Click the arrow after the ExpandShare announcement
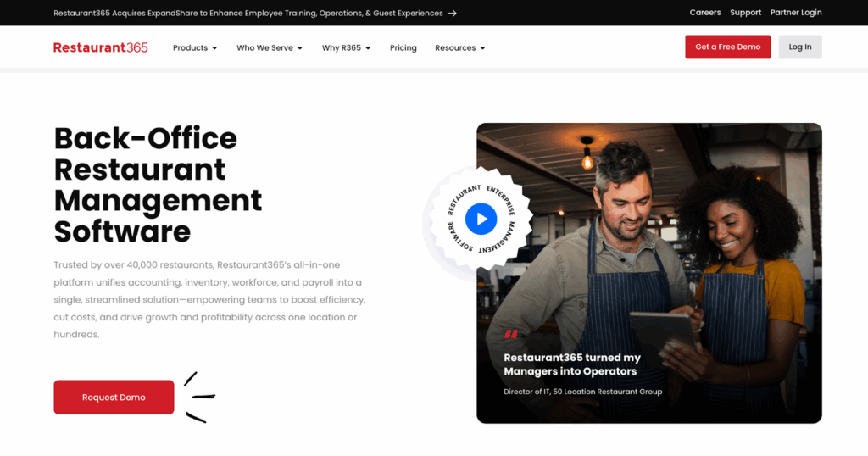868x456 pixels. click(x=453, y=14)
